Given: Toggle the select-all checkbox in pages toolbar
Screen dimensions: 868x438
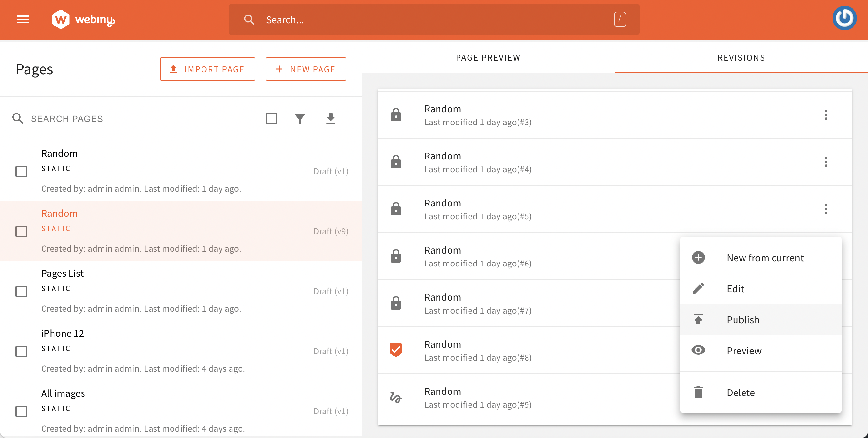Looking at the screenshot, I should 271,118.
